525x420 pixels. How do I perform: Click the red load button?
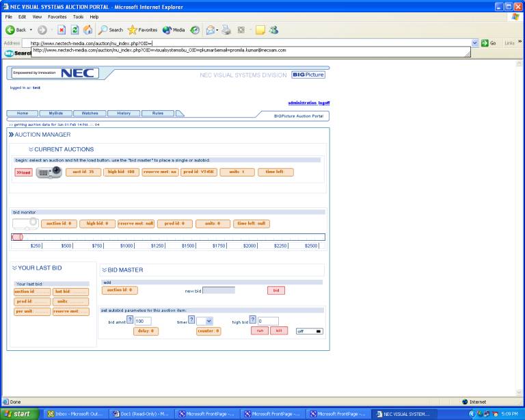[23, 172]
